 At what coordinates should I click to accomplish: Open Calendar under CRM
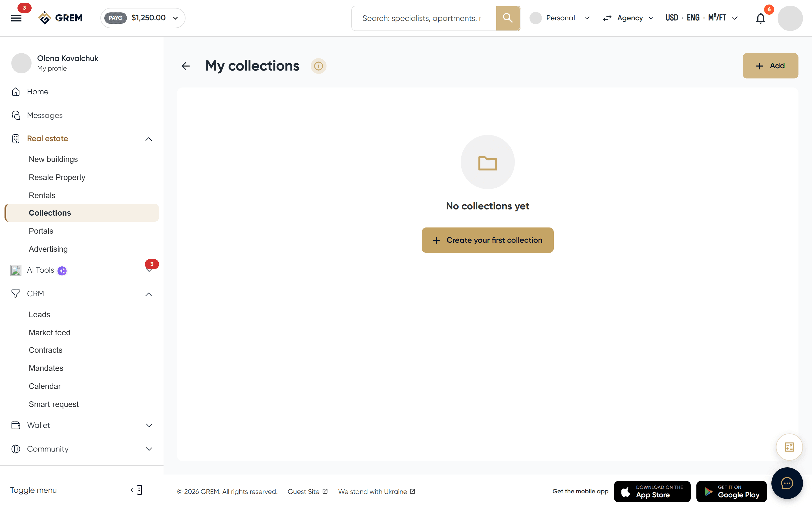click(45, 386)
